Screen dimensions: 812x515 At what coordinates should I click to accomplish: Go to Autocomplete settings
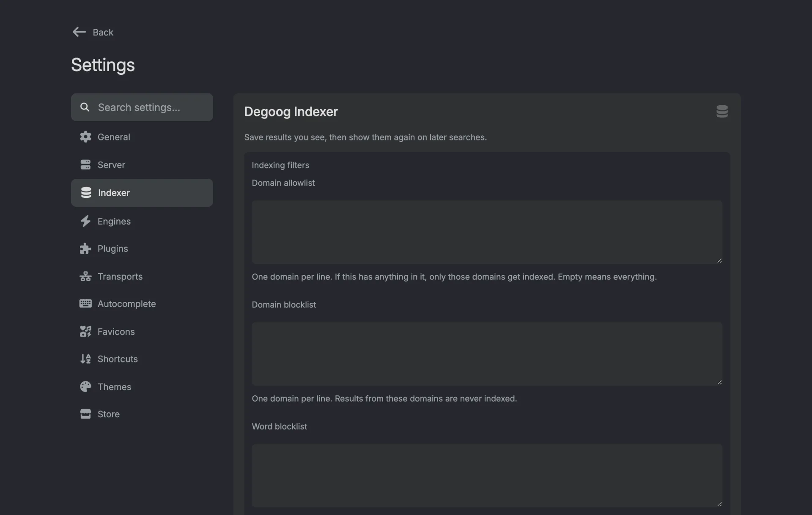point(142,304)
